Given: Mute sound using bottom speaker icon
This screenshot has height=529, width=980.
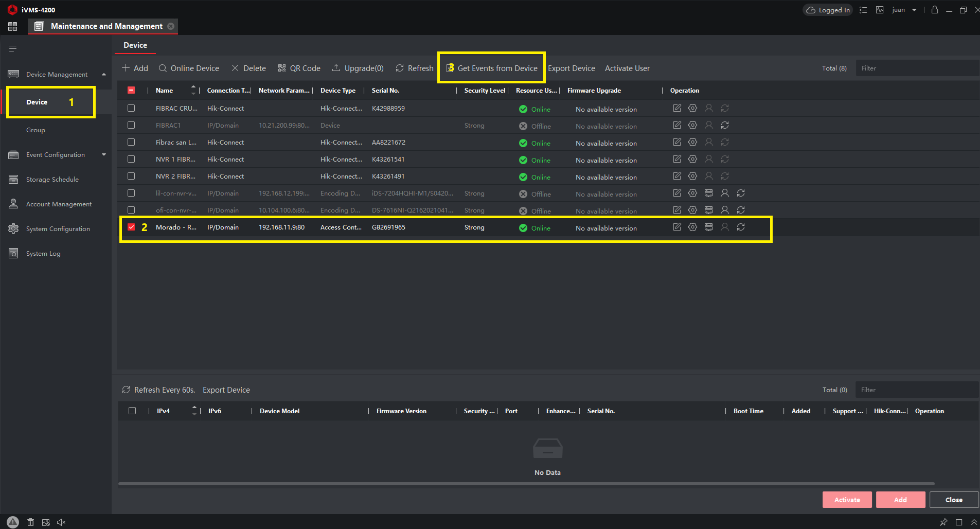Looking at the screenshot, I should [61, 522].
